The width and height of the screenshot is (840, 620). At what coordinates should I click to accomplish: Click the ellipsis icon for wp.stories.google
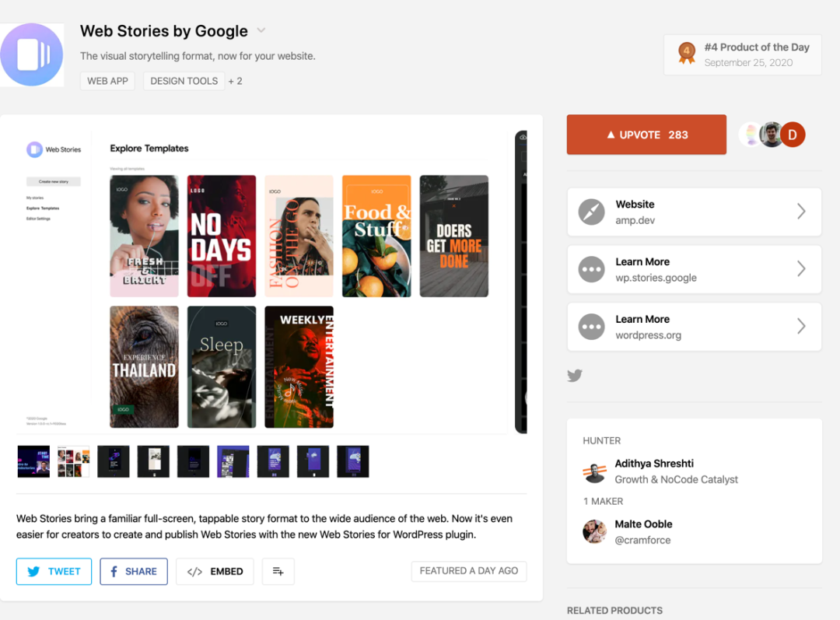pyautogui.click(x=591, y=269)
